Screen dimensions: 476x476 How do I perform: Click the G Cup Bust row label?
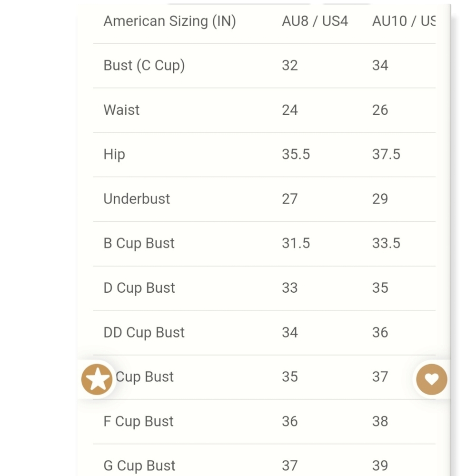pyautogui.click(x=139, y=466)
